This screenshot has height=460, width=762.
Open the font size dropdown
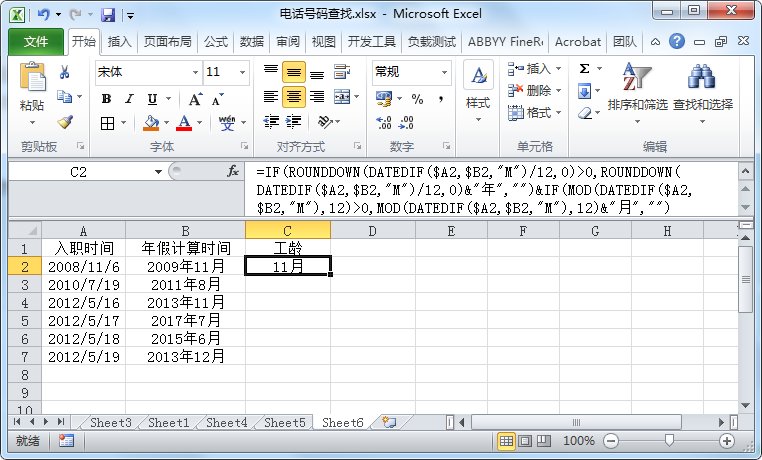242,72
